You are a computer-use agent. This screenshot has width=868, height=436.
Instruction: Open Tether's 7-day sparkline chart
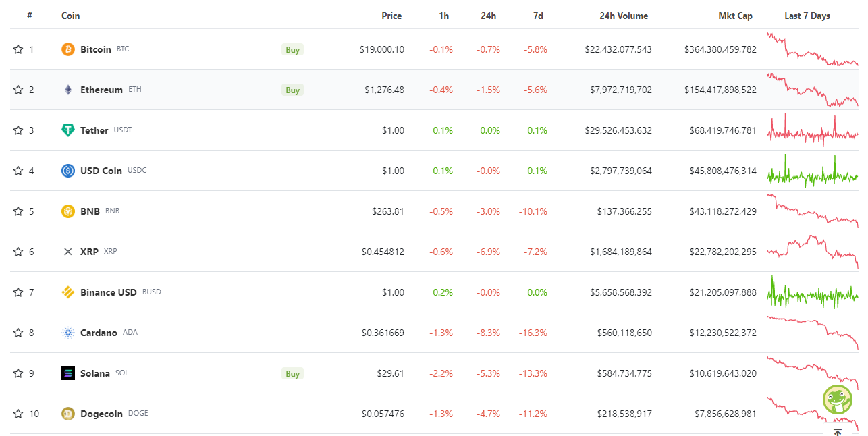(x=813, y=130)
